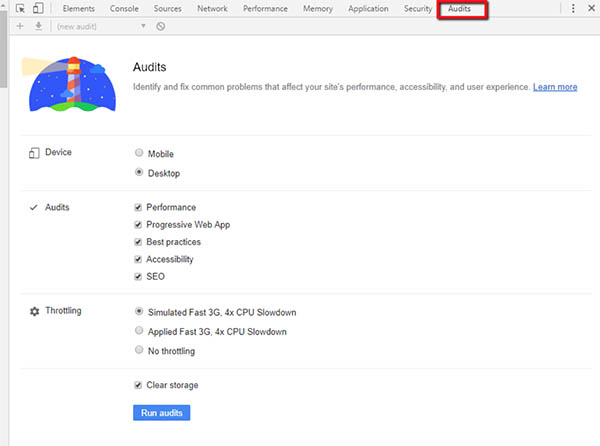Open the Application tab
The height and width of the screenshot is (446, 600).
coord(368,8)
